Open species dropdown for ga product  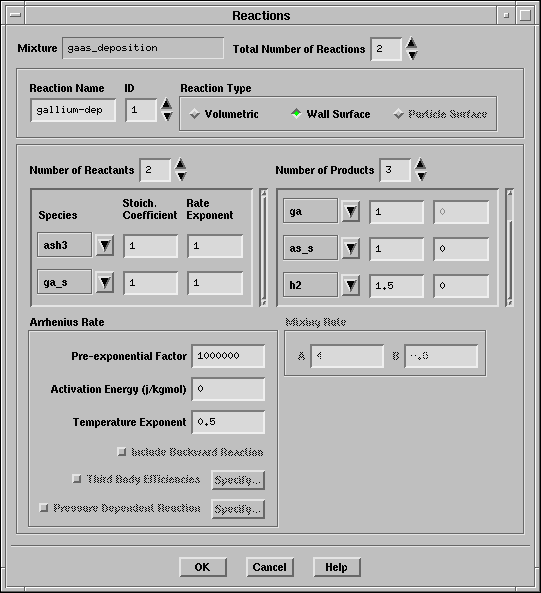coord(351,211)
